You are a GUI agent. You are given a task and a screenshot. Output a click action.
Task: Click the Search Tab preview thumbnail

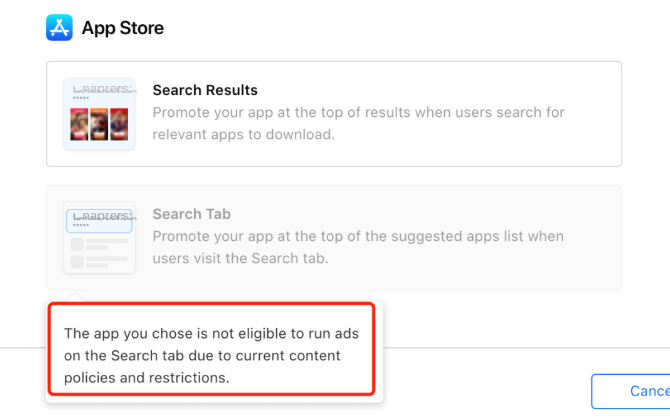click(x=99, y=238)
